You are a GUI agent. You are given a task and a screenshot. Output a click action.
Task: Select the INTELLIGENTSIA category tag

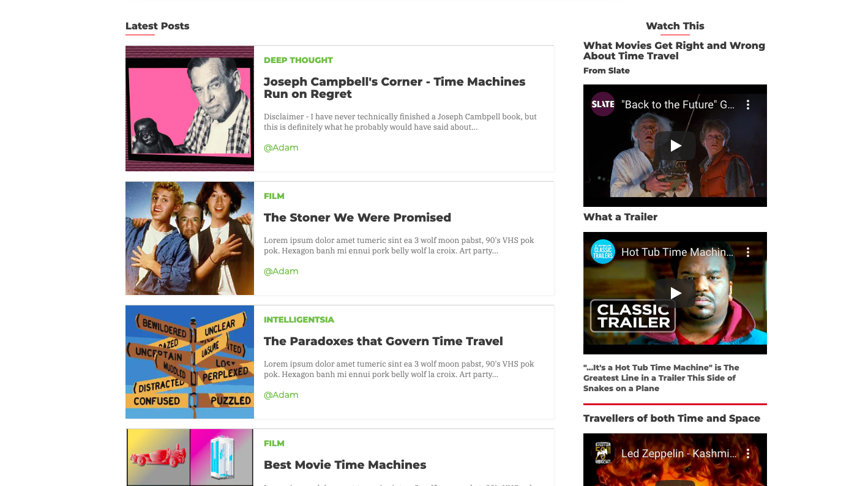(x=299, y=320)
